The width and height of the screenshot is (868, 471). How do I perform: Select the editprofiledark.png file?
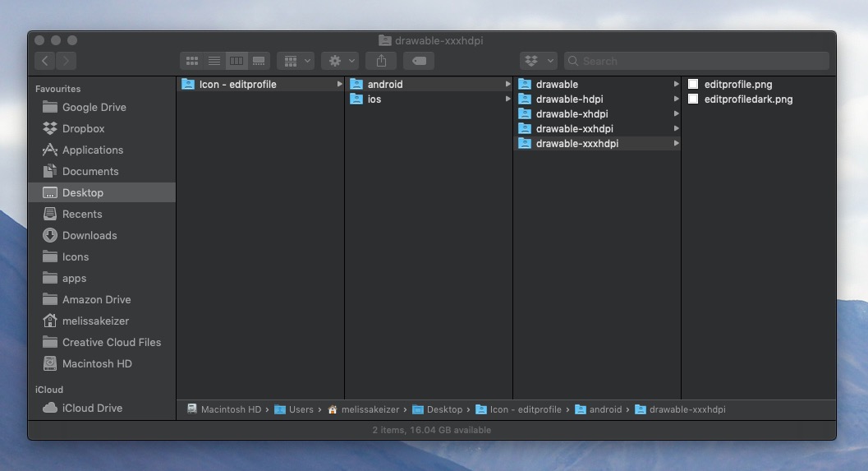coord(759,99)
